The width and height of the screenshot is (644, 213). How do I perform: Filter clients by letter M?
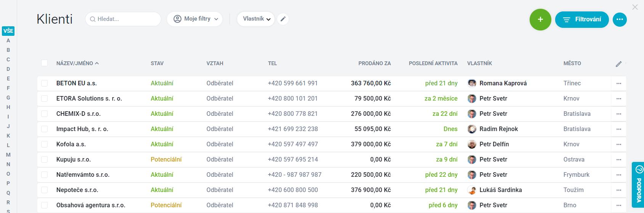click(x=8, y=155)
